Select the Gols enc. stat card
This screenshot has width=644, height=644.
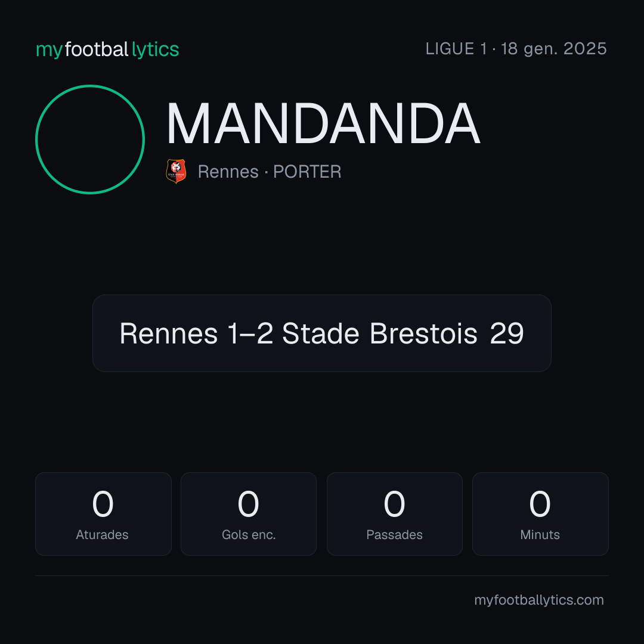coord(249,514)
